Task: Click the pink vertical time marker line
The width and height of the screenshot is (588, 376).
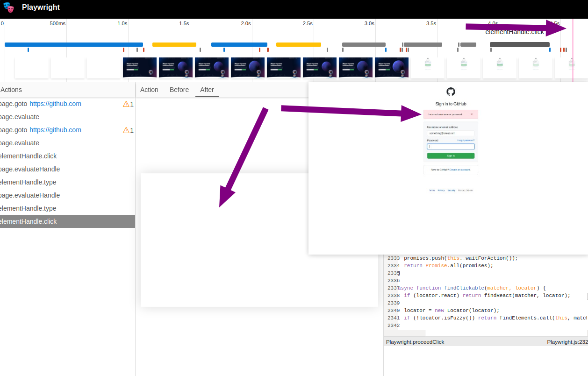Action: tap(573, 50)
